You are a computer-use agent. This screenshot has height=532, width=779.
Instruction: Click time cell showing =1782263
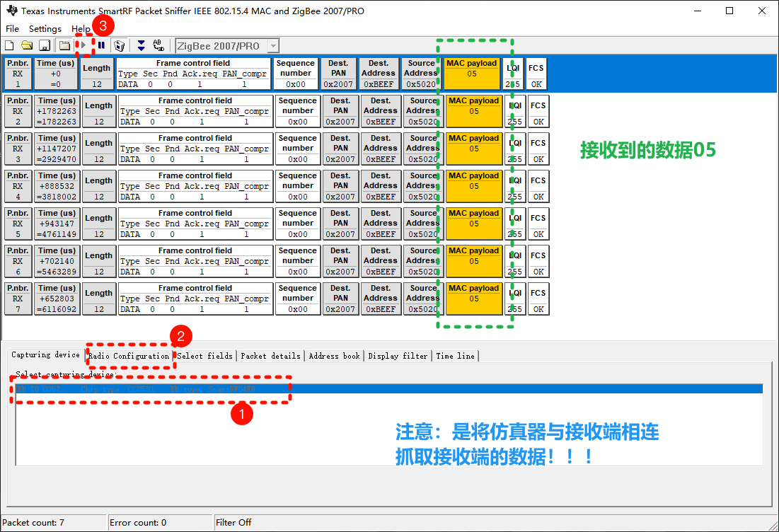pos(57,111)
